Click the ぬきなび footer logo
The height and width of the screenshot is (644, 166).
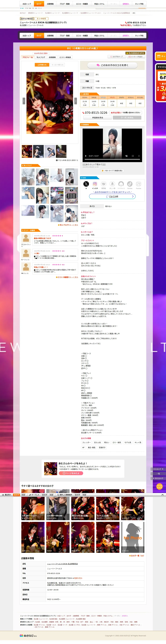point(28,635)
